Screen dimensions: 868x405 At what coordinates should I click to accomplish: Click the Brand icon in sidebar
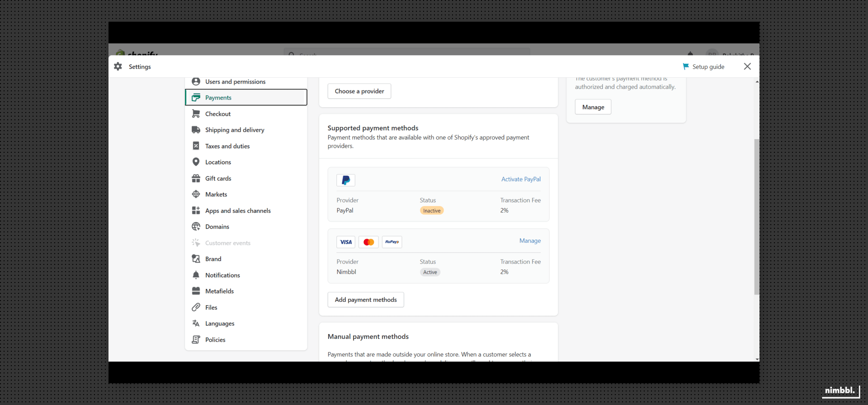pyautogui.click(x=196, y=259)
